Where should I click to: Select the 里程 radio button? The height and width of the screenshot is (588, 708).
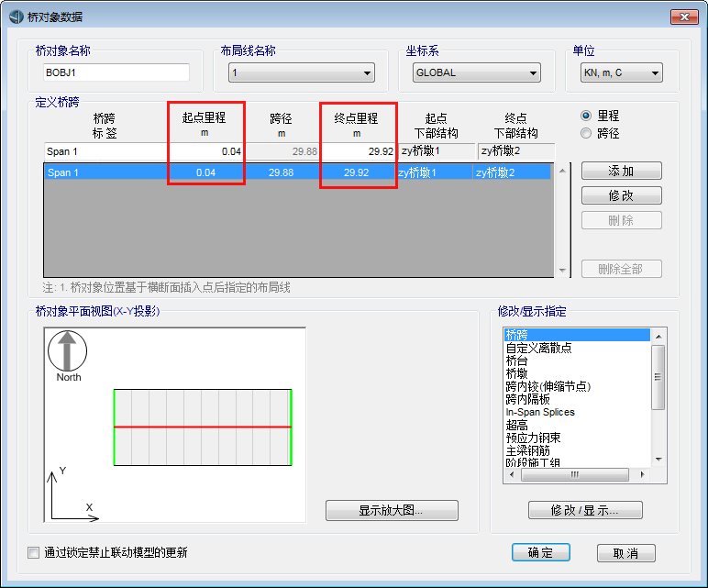tap(587, 116)
